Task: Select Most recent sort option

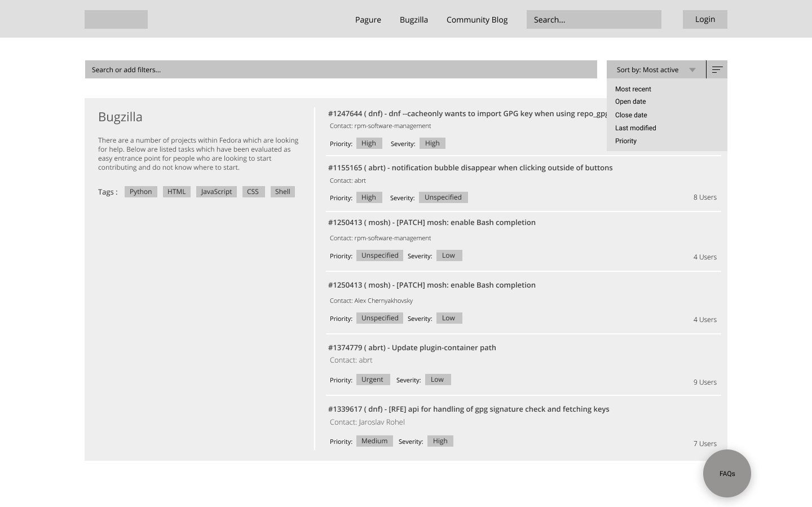Action: coord(633,89)
